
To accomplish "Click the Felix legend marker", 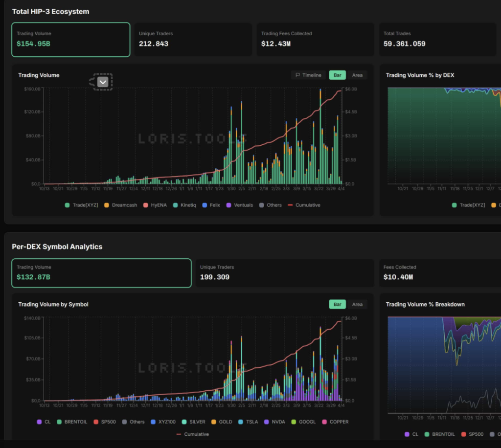I will click(x=205, y=205).
